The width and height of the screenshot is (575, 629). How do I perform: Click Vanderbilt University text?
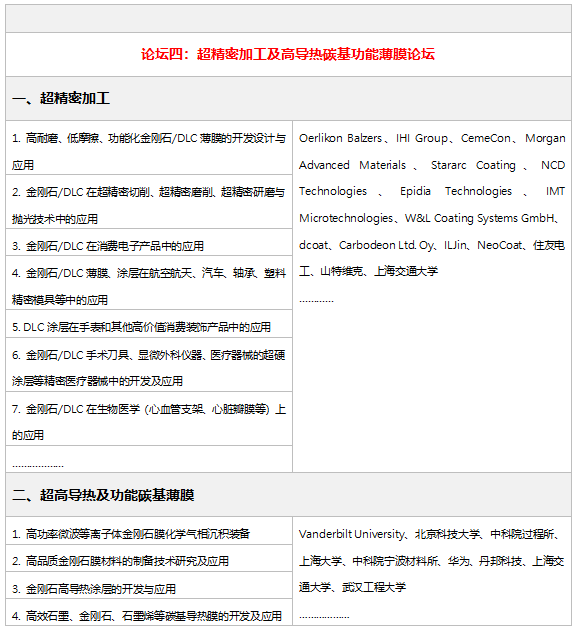(x=352, y=534)
